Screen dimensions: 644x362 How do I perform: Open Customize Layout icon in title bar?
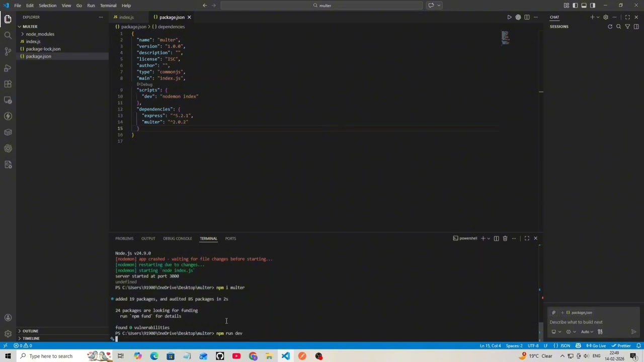point(567,6)
